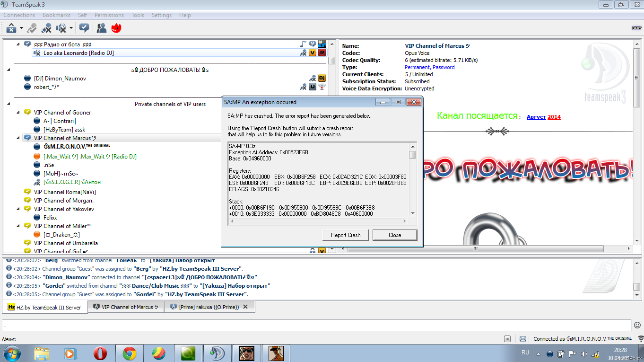Open the Self menu
This screenshot has height=362, width=644.
click(x=82, y=15)
